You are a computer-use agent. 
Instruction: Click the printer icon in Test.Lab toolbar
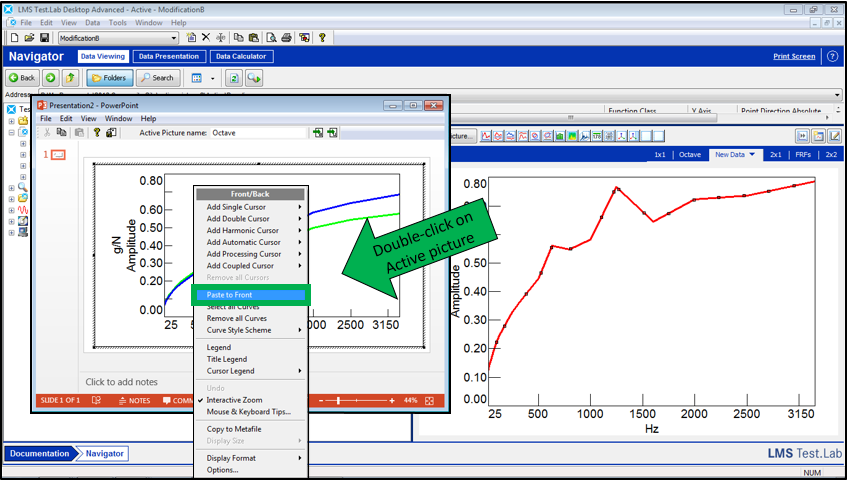pyautogui.click(x=287, y=37)
